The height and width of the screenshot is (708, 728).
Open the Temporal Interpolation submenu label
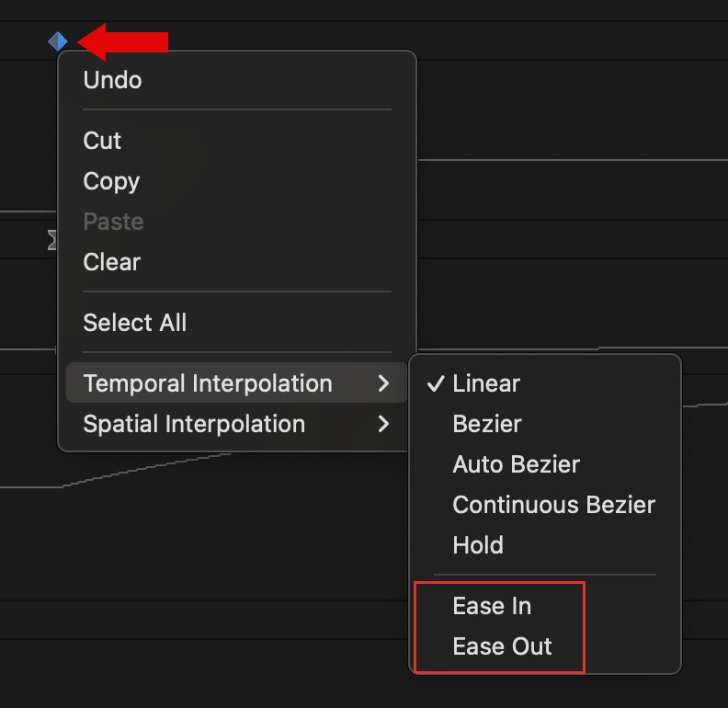point(207,383)
